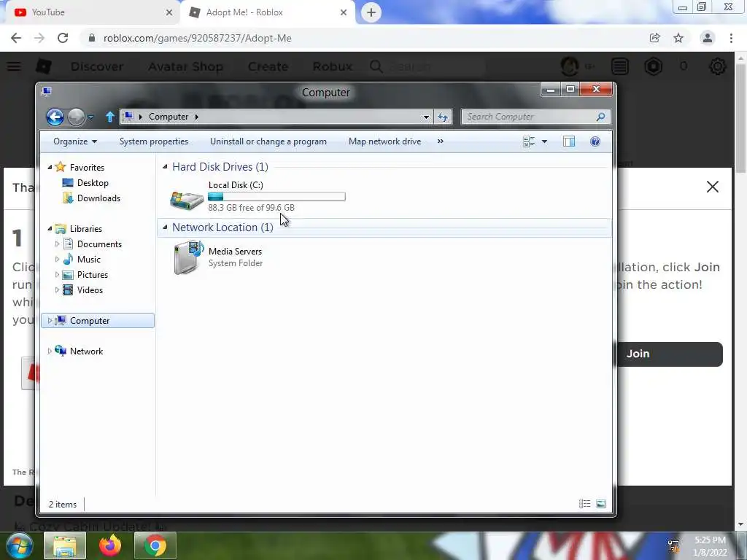
Task: Click the Change your view icon
Action: (x=529, y=141)
